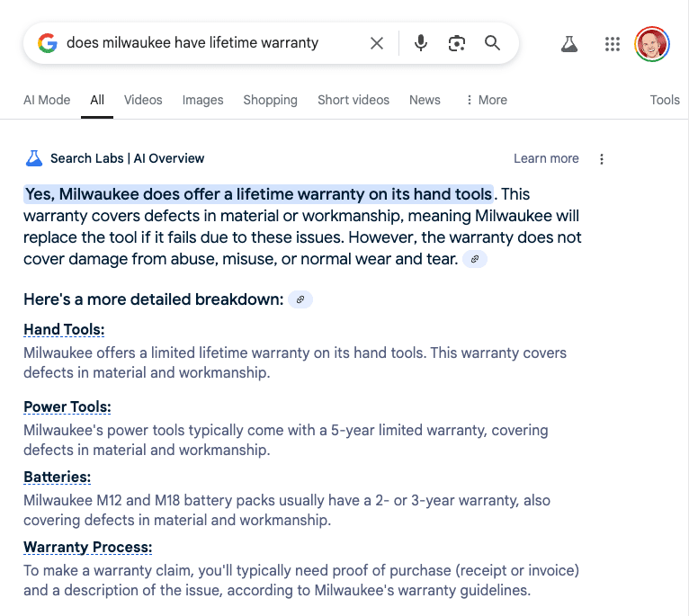This screenshot has width=689, height=616.
Task: Open the Google apps grid
Action: tap(613, 44)
